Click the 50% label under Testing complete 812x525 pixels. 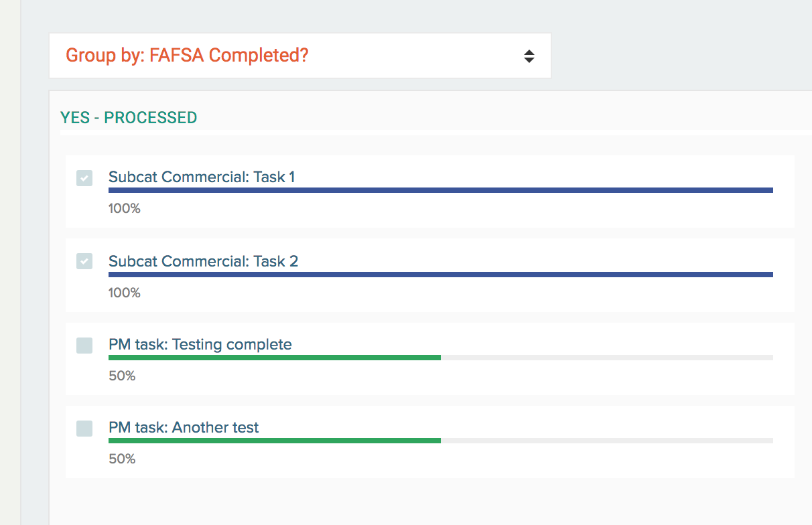[x=122, y=376]
